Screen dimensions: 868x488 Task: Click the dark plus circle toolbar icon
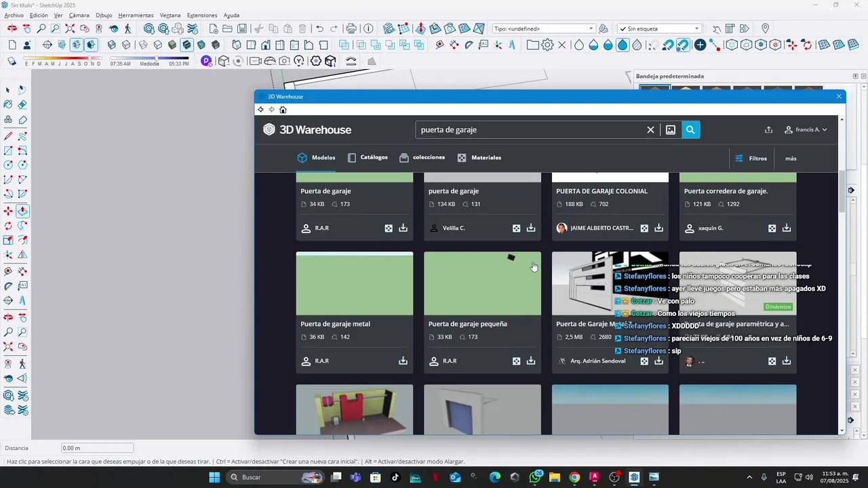pos(700,45)
